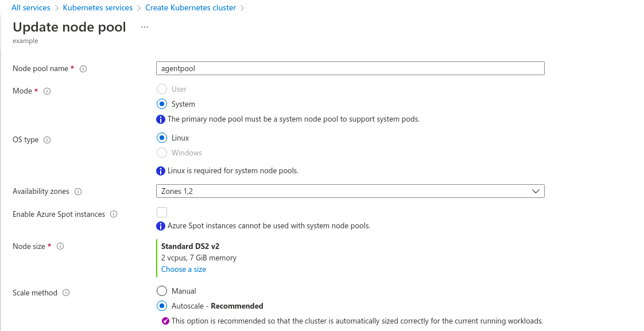Show info for Availability zones
The height and width of the screenshot is (331, 644).
click(78, 192)
